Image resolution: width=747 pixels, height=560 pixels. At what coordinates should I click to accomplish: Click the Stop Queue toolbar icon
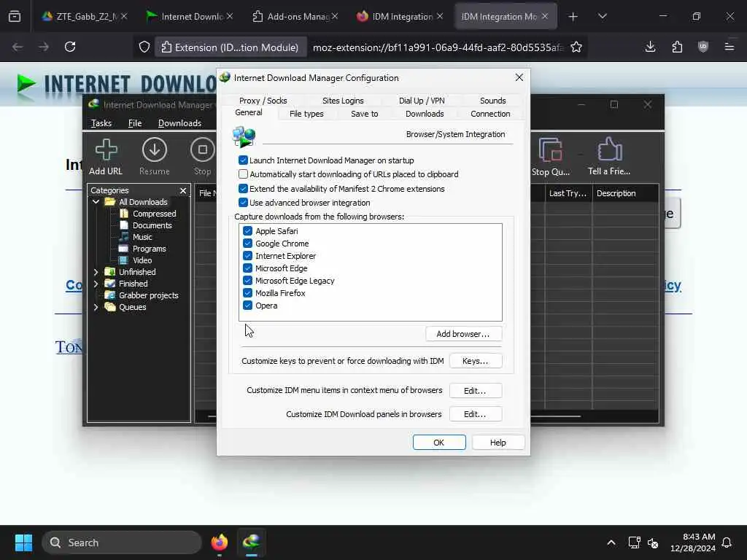tap(550, 149)
